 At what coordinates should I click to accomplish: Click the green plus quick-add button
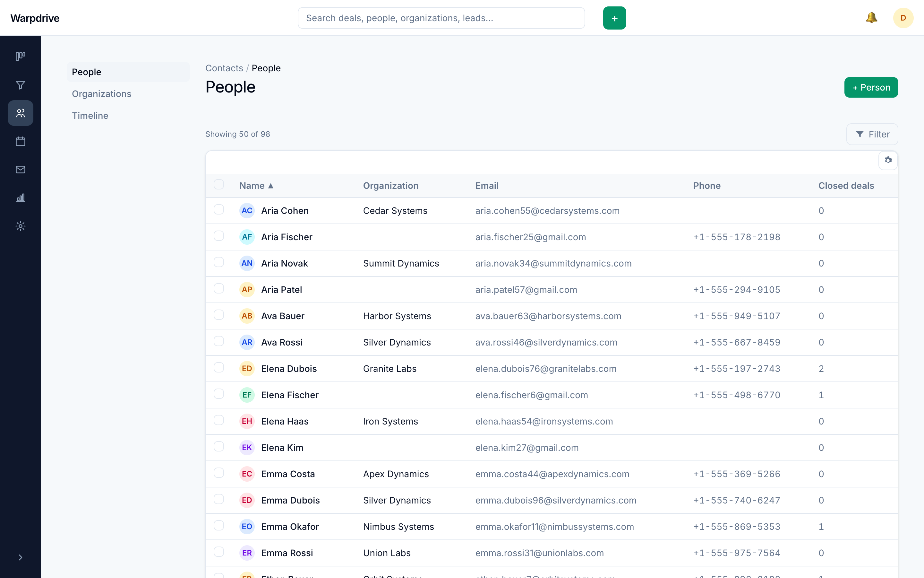pyautogui.click(x=614, y=18)
